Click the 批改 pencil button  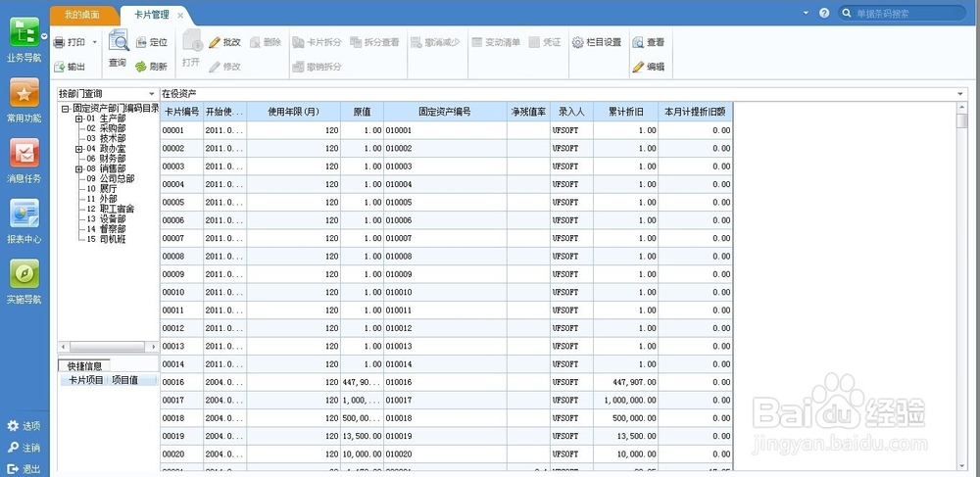[x=225, y=42]
